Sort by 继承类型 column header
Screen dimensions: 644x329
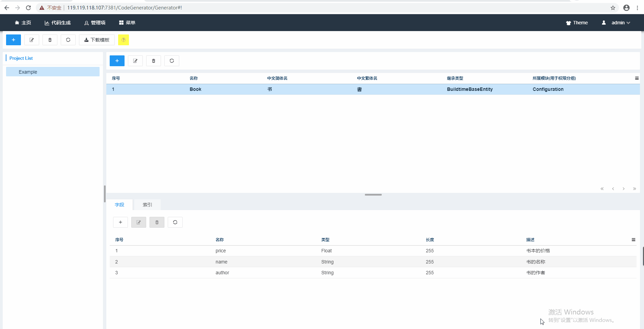[455, 78]
